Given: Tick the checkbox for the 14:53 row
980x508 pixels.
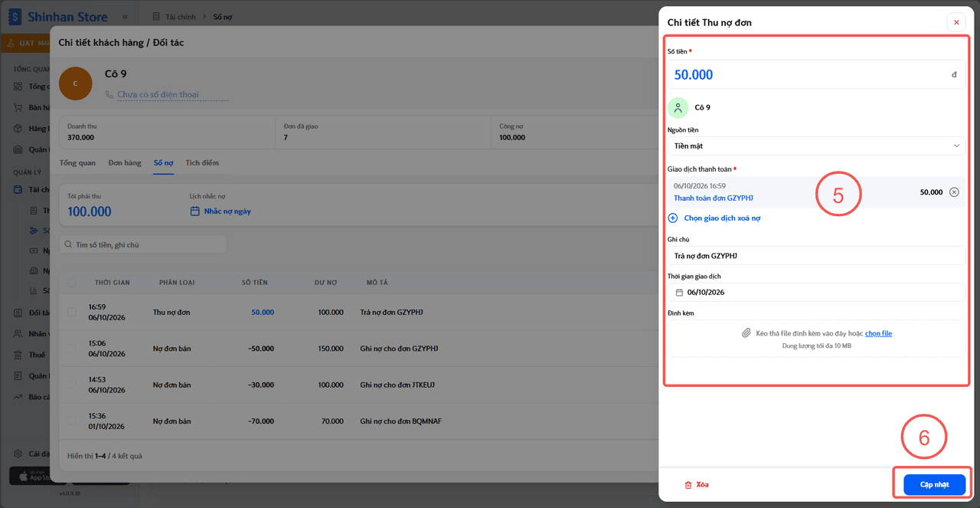Looking at the screenshot, I should (x=72, y=384).
